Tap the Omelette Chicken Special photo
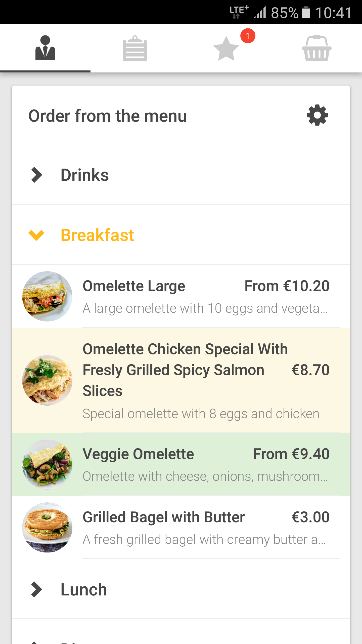This screenshot has width=362, height=644. (x=47, y=380)
